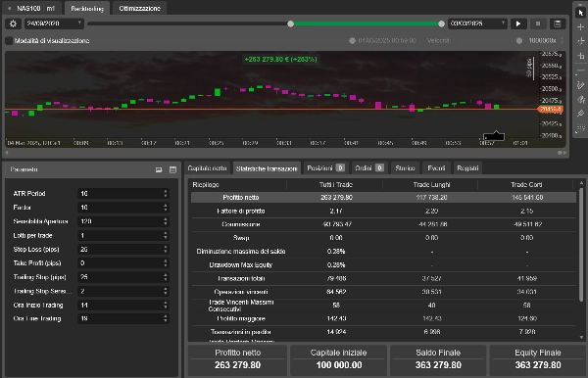Adjust Sensibilità Apertura stepper arrows
588x378 pixels.
pyautogui.click(x=166, y=221)
